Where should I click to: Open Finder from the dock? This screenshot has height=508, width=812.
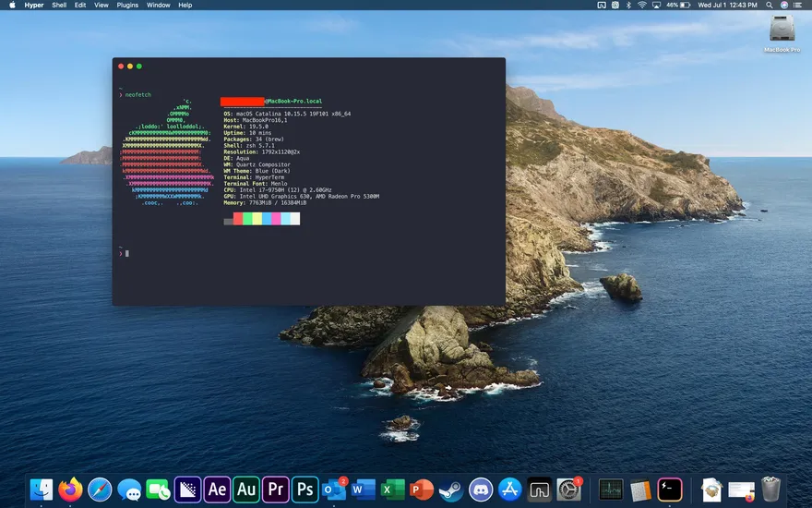click(x=42, y=490)
